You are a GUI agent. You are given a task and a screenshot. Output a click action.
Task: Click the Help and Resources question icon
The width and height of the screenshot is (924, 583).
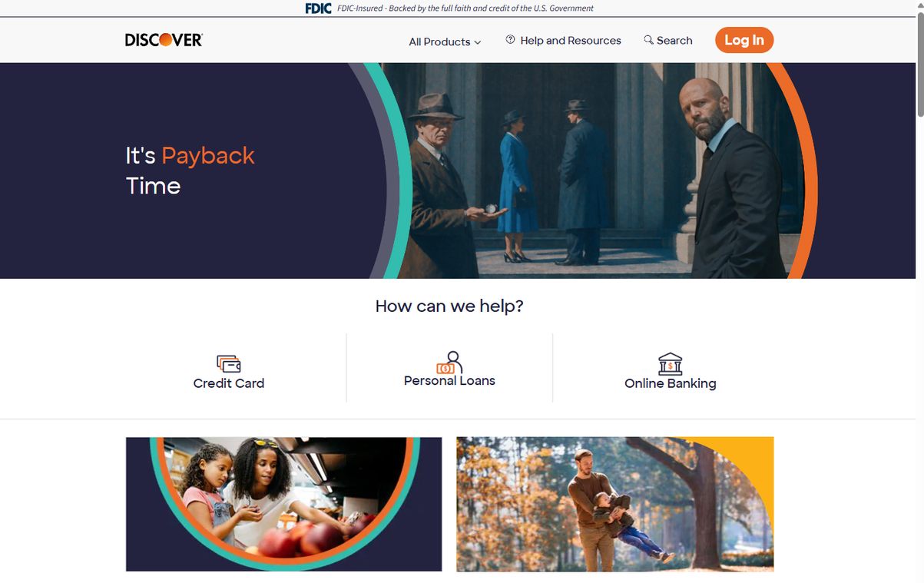coord(510,40)
